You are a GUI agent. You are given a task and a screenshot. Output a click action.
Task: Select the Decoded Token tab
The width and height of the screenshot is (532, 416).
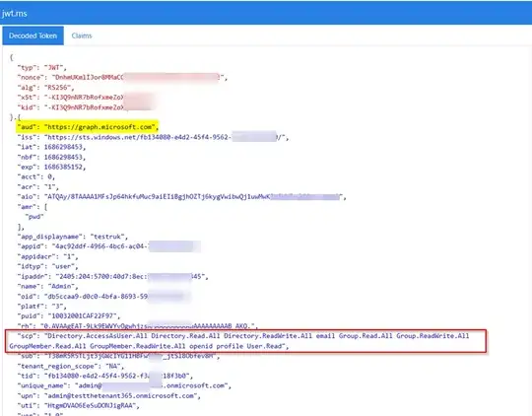click(33, 35)
